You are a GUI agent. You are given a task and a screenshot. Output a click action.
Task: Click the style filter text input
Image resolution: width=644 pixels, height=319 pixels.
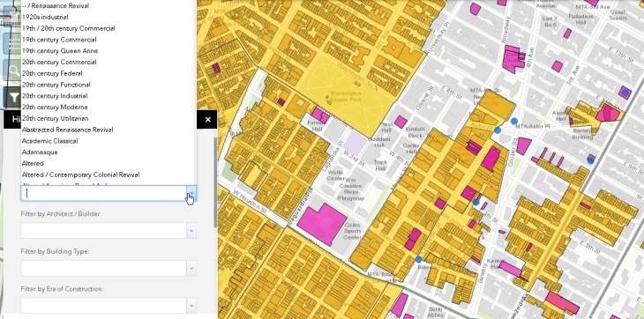coord(104,193)
